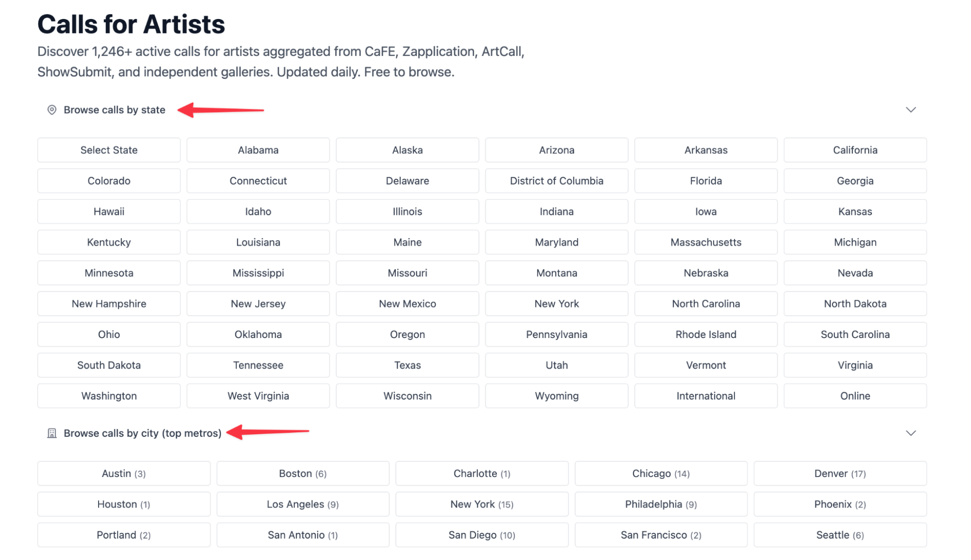Viewport: 971px width, 560px height.
Task: Collapse the Browse calls by state chevron
Action: click(910, 110)
